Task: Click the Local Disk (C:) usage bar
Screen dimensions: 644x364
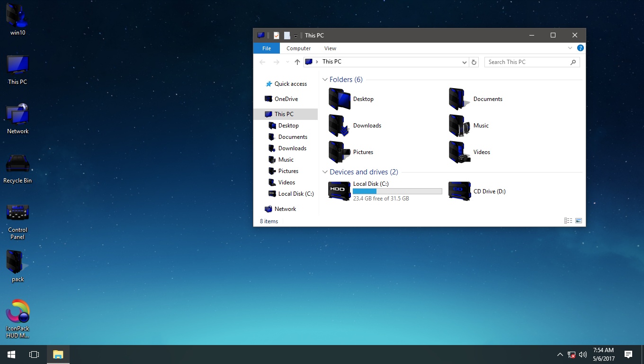Action: pyautogui.click(x=397, y=191)
